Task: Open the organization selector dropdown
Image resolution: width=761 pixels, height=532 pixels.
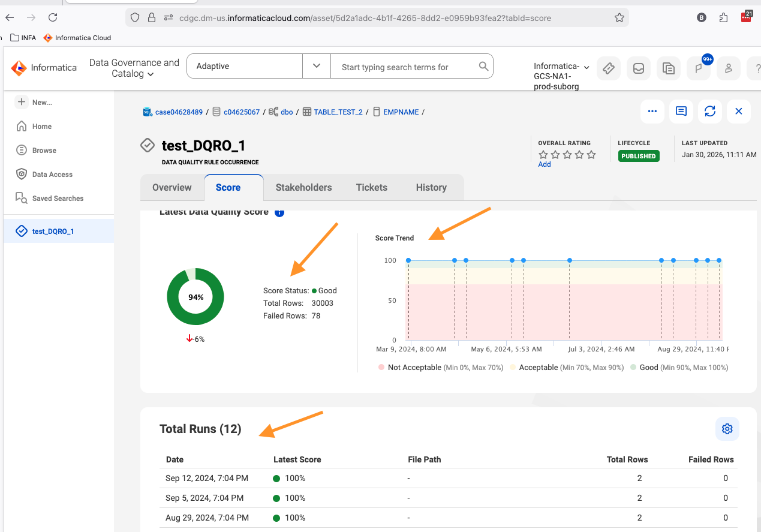Action: (x=561, y=76)
